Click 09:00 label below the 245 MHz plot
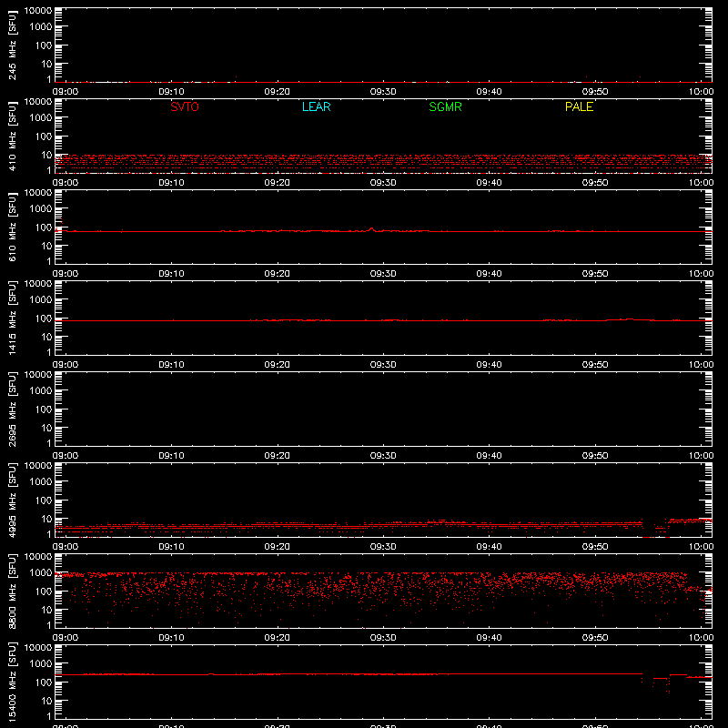Viewport: 728px width, 728px height. click(x=66, y=92)
